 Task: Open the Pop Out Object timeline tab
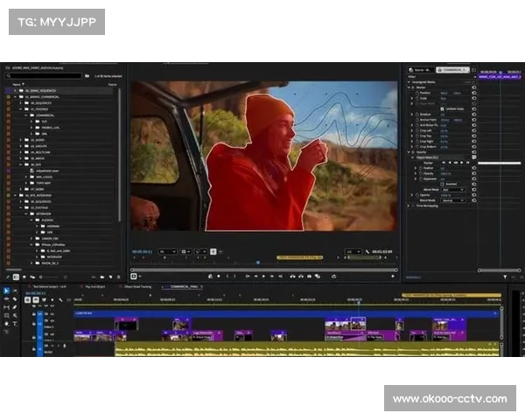point(94,287)
